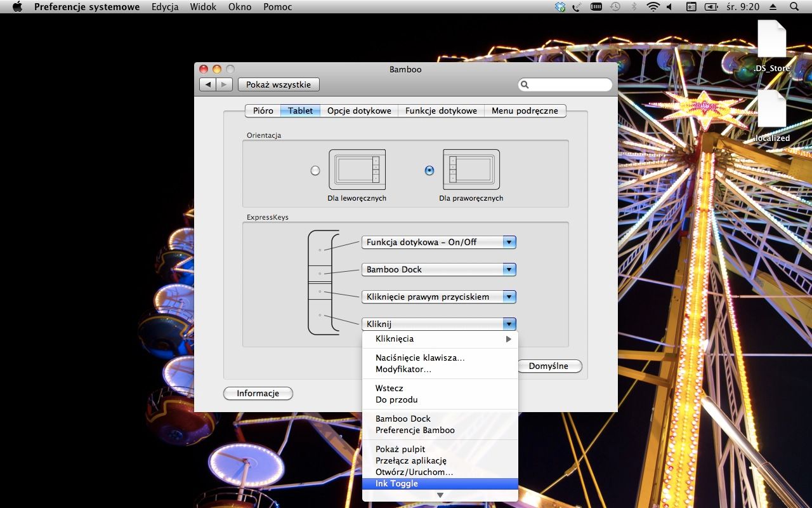Switch to the Funkcje dotykowe tab
The image size is (812, 508).
[441, 110]
